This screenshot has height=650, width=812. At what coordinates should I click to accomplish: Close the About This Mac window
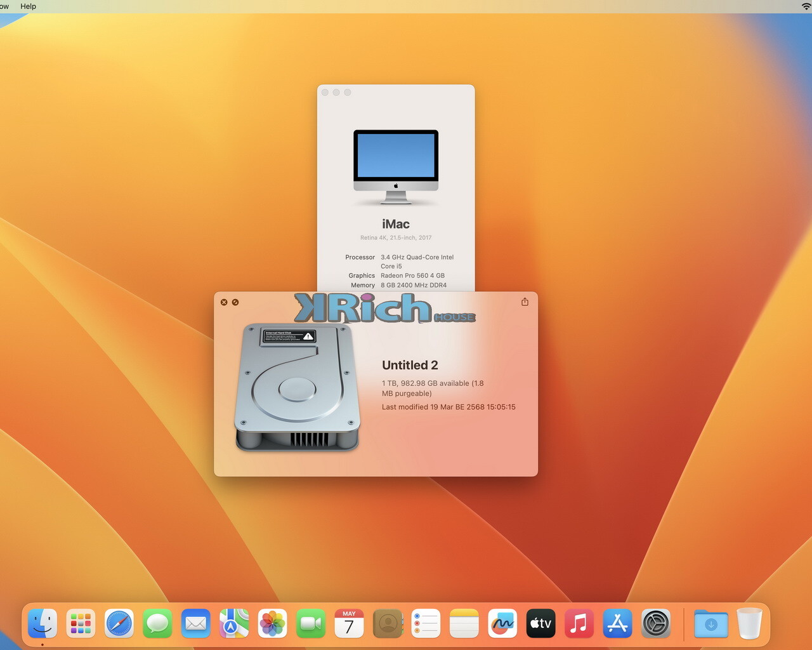(325, 93)
